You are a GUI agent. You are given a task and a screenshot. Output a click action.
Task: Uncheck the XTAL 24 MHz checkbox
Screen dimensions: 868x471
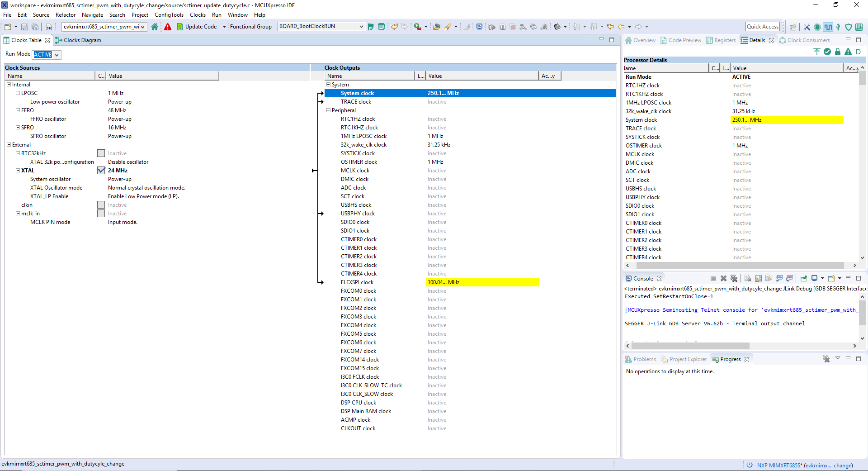click(101, 171)
